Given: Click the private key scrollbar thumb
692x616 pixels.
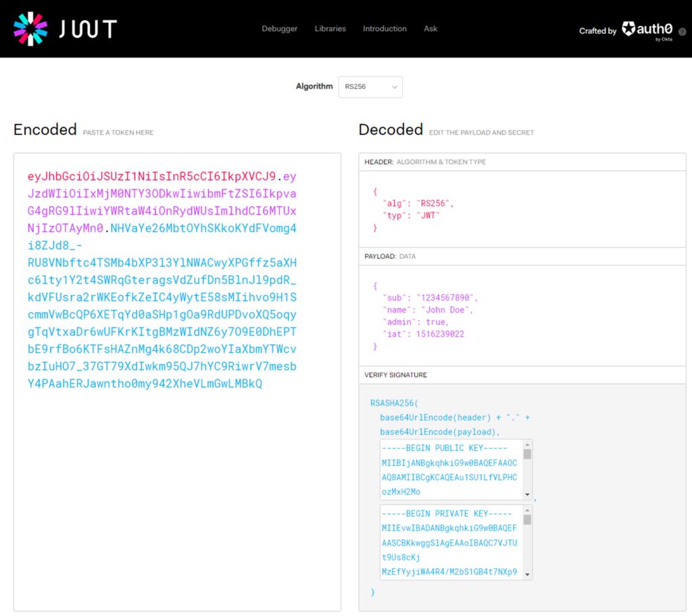Looking at the screenshot, I should (x=528, y=520).
